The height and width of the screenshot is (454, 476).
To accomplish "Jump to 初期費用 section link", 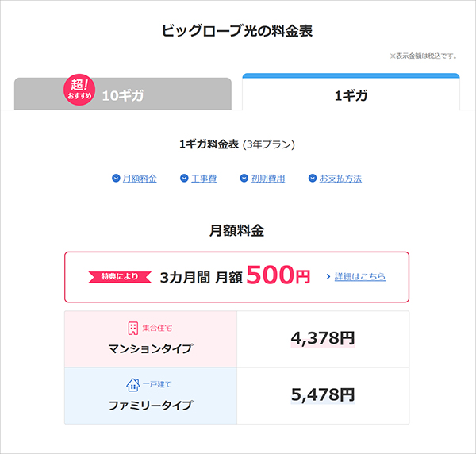I will pos(268,179).
